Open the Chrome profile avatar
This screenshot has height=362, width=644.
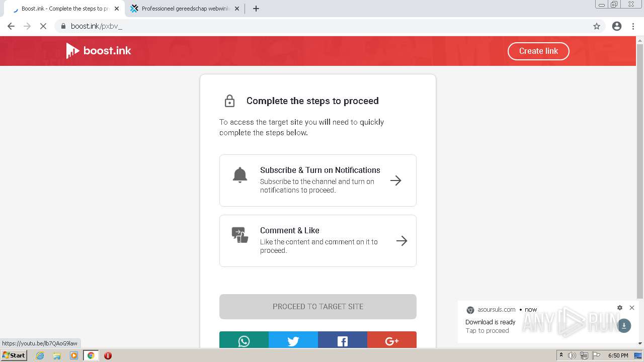click(617, 26)
